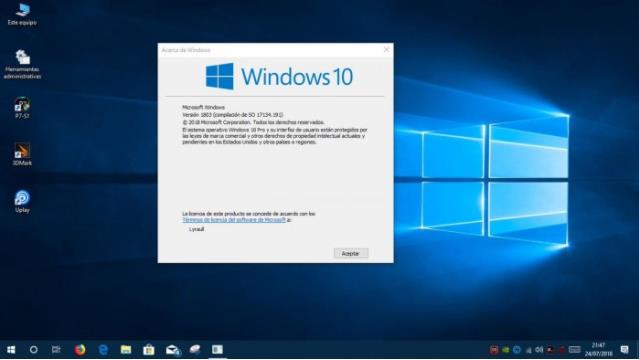This screenshot has width=639, height=360.
Task: Click the '© 2018 Microsoft Corporation' copyright line
Action: click(x=253, y=122)
